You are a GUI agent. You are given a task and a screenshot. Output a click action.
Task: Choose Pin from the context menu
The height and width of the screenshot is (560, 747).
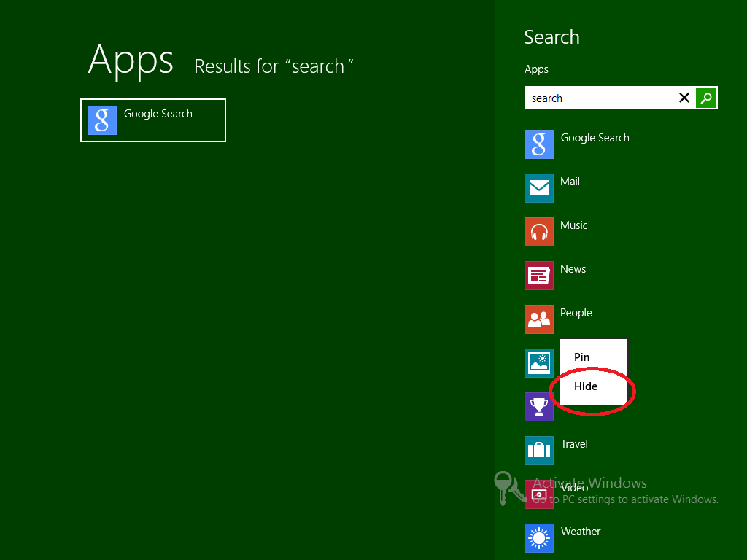582,357
